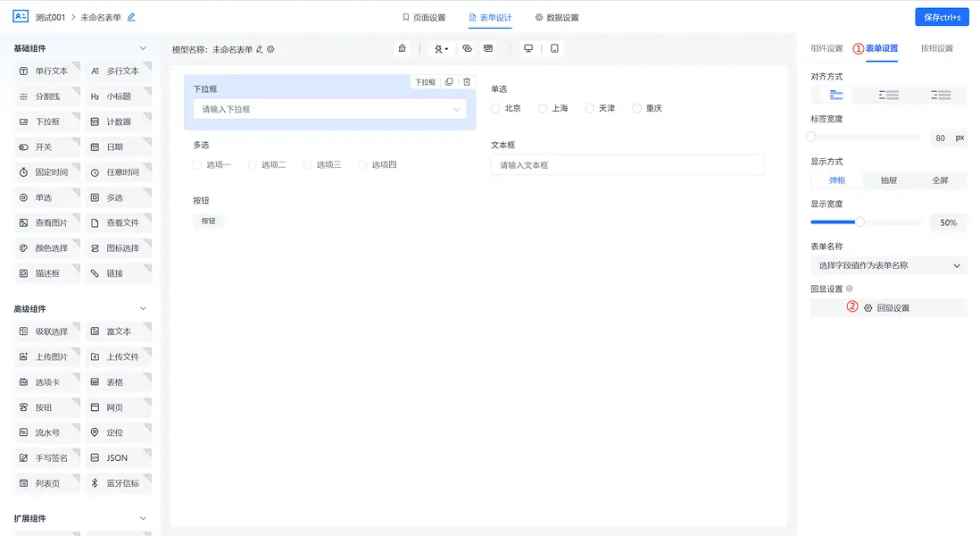
Task: Switch to 表单设置 panel tab
Action: pyautogui.click(x=882, y=48)
